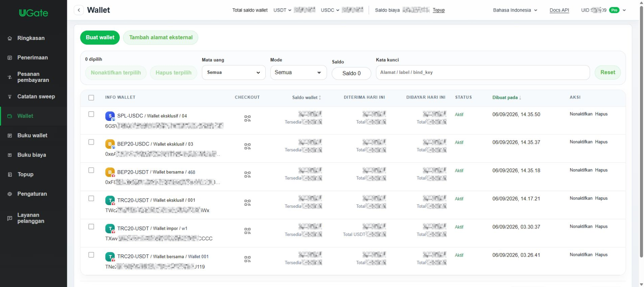This screenshot has width=644, height=287.
Task: Open checkout QR icon for SPL-USDC wallet
Action: (x=248, y=118)
